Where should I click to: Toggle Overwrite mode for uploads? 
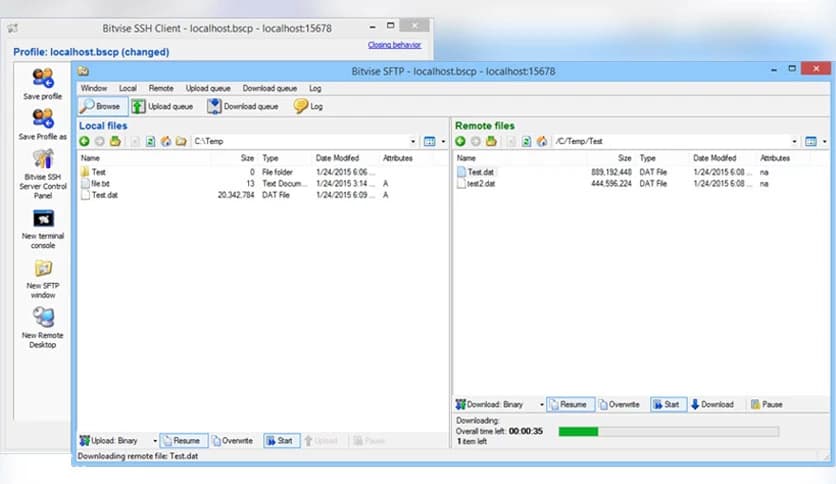pos(232,441)
